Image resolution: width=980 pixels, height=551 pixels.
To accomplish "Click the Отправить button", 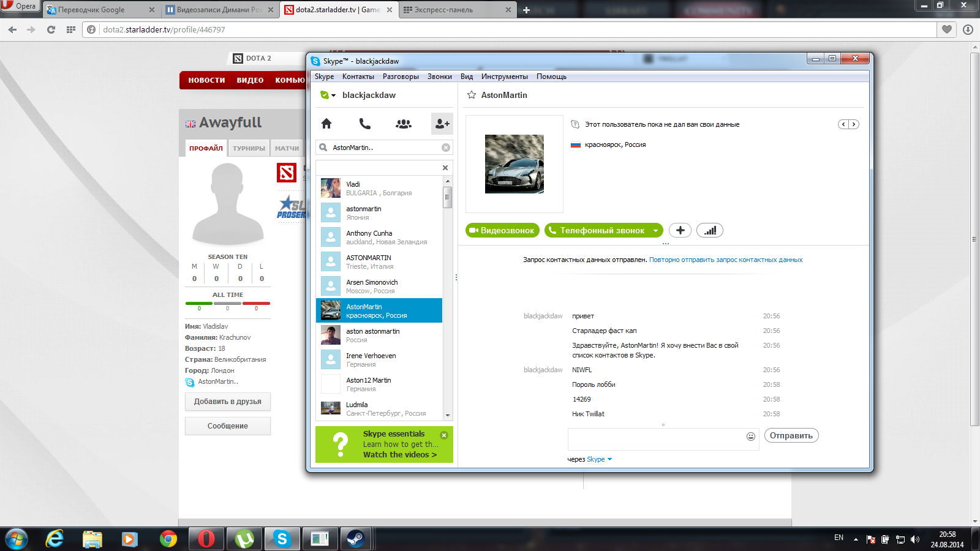I will 791,436.
